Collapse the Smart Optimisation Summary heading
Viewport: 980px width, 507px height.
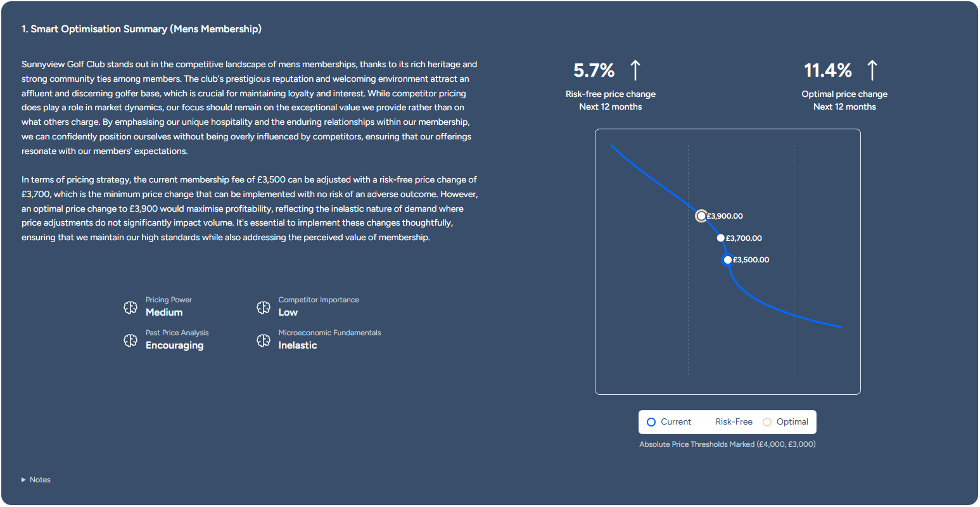tap(142, 29)
